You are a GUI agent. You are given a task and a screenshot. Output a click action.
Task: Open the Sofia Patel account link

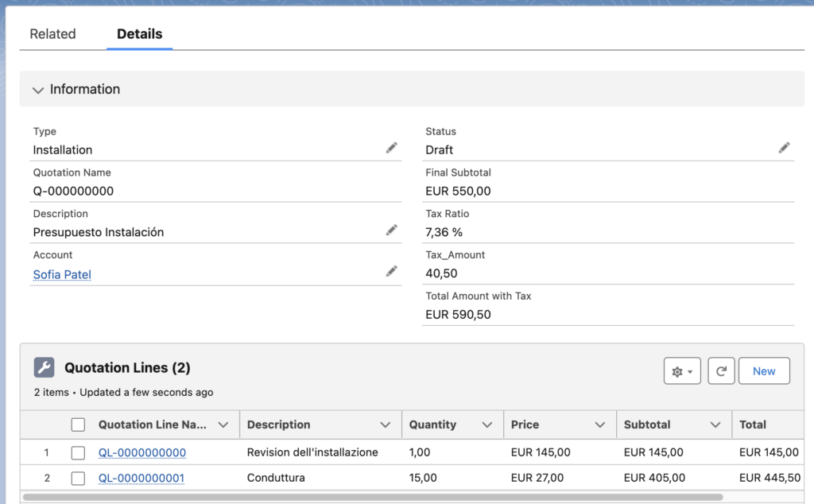click(62, 274)
